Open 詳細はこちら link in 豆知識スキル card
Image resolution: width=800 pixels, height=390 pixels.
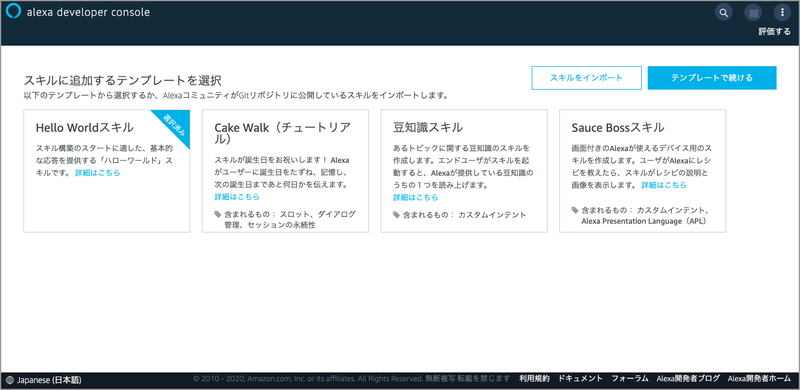415,198
